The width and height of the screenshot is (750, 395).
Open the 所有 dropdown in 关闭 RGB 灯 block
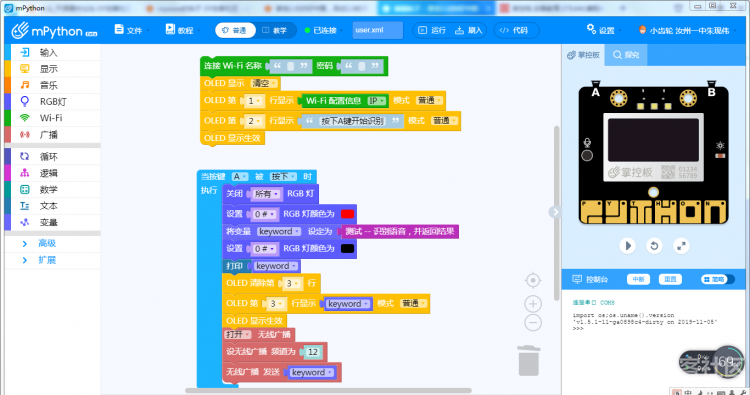coord(266,194)
